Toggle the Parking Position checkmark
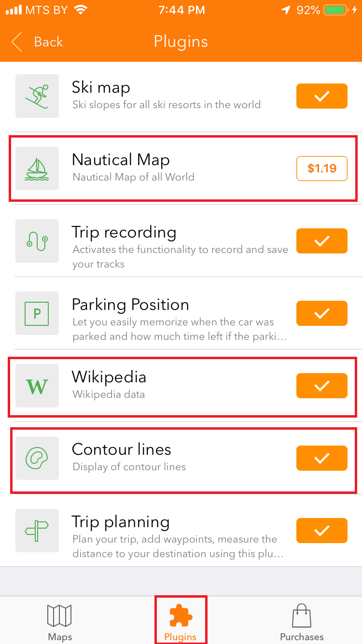This screenshot has height=644, width=362. point(322,313)
